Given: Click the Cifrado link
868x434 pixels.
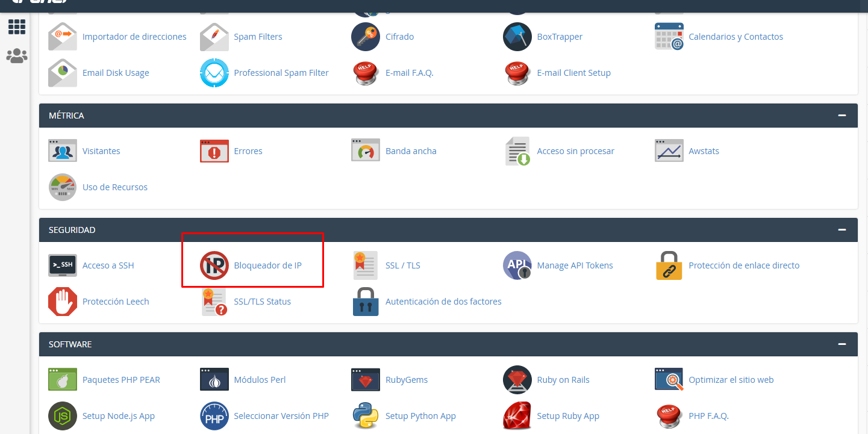Looking at the screenshot, I should pos(399,37).
